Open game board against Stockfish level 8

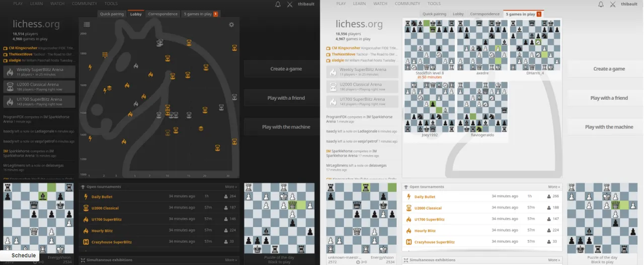pyautogui.click(x=430, y=45)
